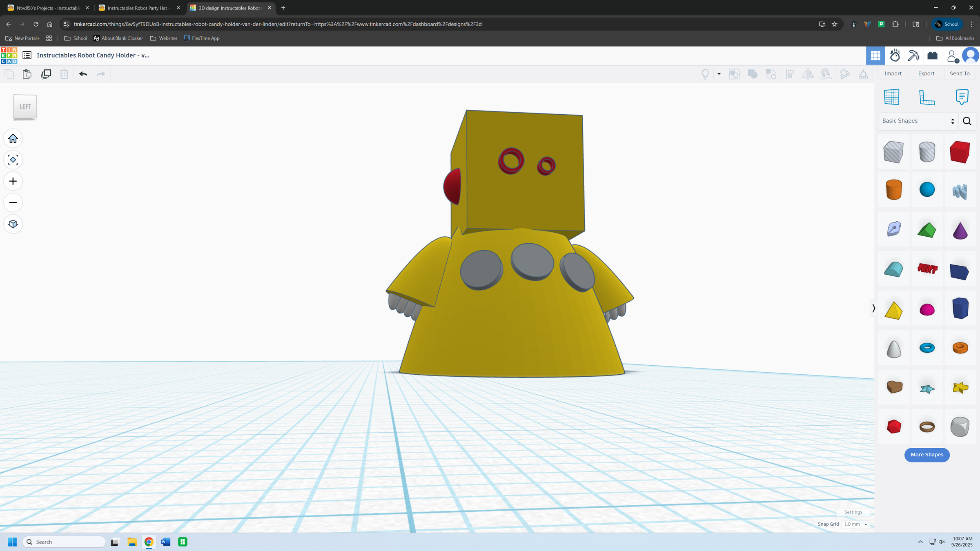Click the Group shapes icon
This screenshot has width=980, height=551.
pyautogui.click(x=753, y=74)
